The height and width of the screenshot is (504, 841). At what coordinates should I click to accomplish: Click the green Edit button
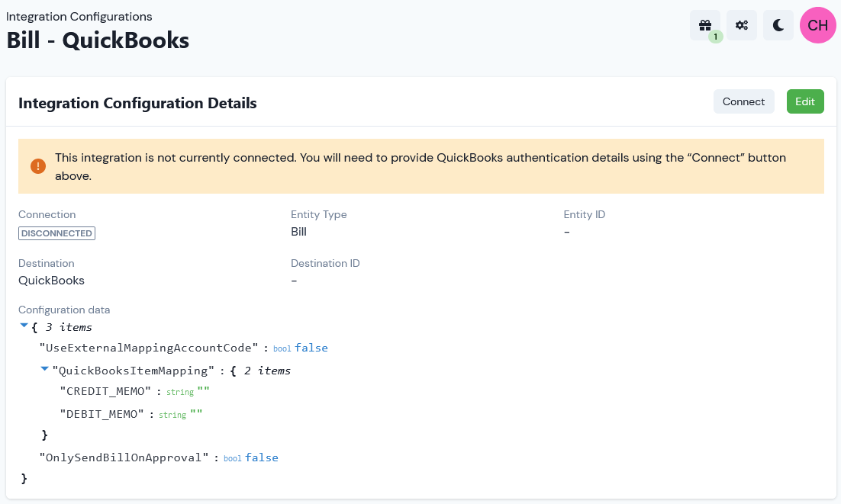[804, 101]
